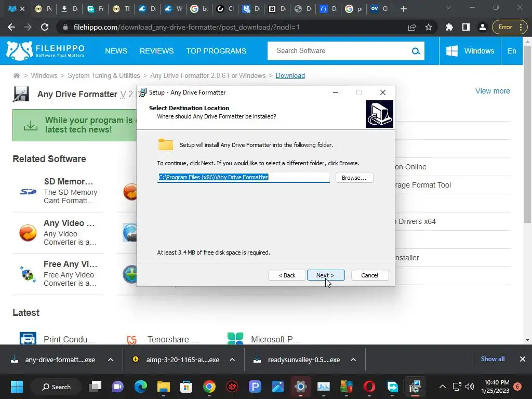Click the Tenorshare icon
532x399 pixels.
(x=131, y=339)
